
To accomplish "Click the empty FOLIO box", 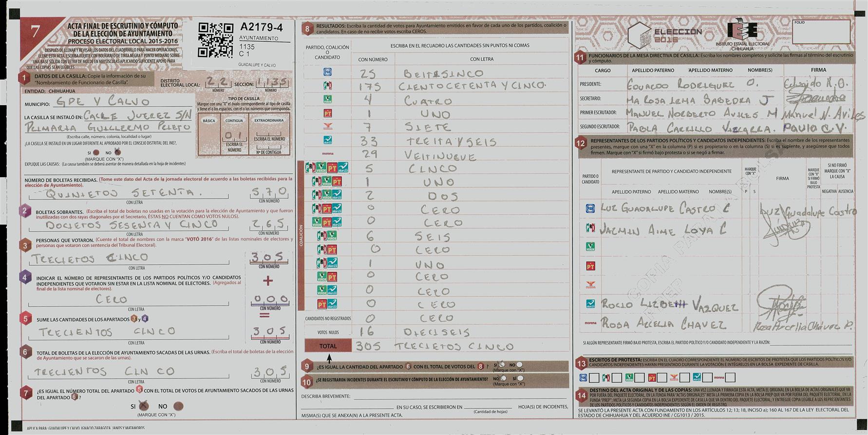I will pos(821,33).
